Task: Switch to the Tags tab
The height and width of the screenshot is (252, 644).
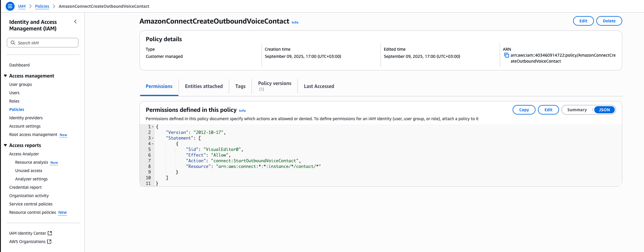Action: point(240,86)
